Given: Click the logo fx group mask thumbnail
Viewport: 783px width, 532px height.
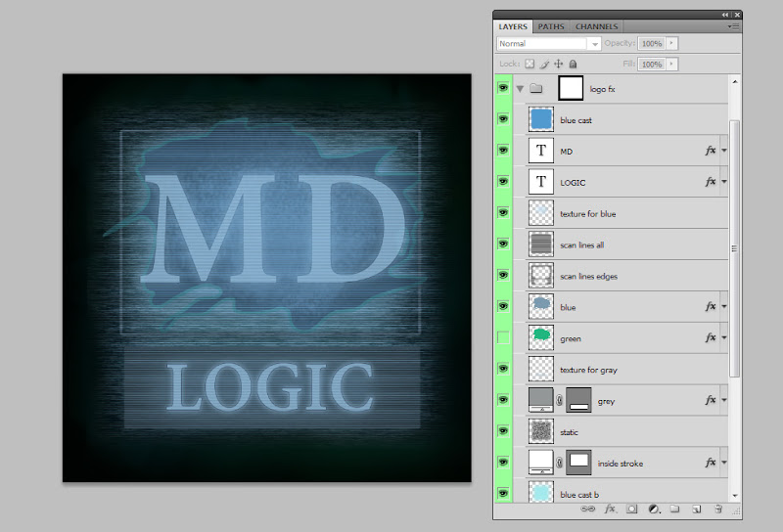Looking at the screenshot, I should pos(571,88).
